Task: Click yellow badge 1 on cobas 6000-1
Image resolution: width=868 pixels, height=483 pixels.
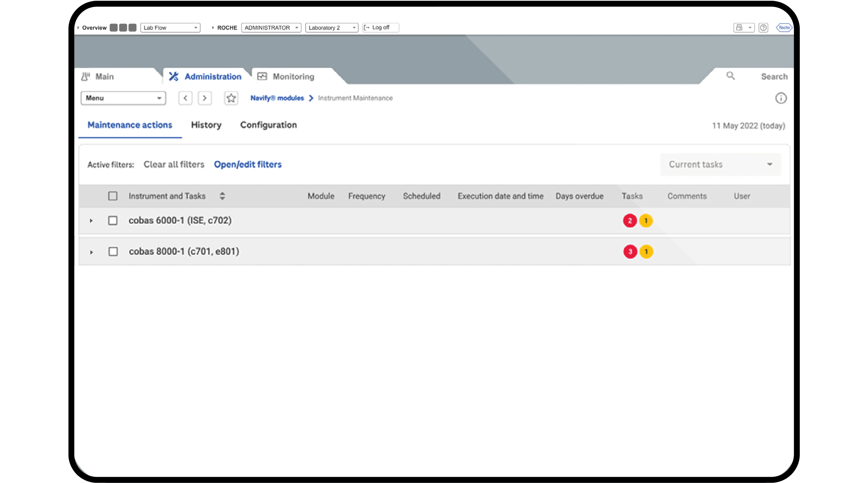Action: pyautogui.click(x=646, y=221)
